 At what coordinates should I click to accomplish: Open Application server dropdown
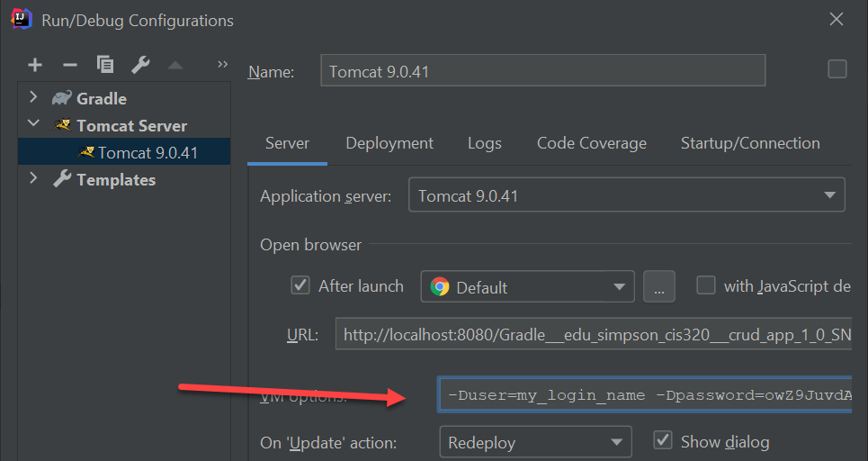627,194
